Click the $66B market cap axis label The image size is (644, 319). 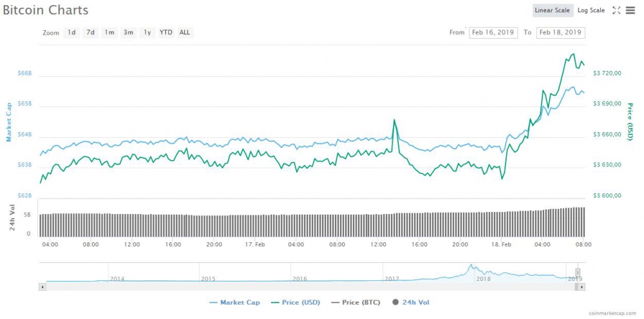(24, 73)
